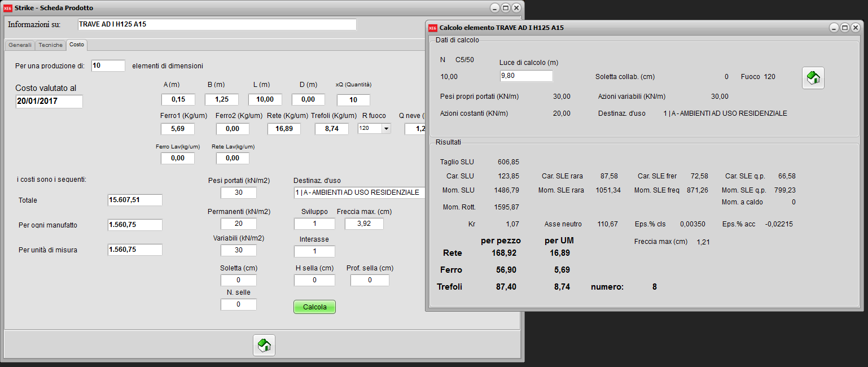
Task: Click the Mom. SLE q.p. value 799,23
Action: click(784, 190)
